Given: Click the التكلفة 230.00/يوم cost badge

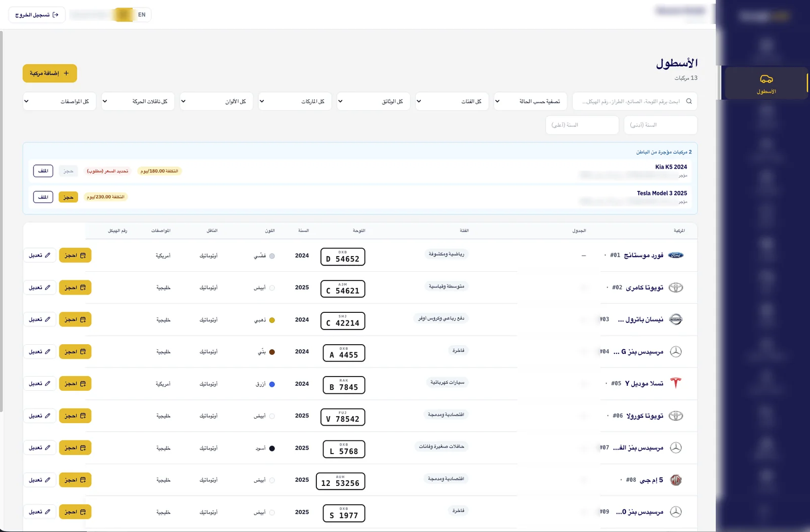Looking at the screenshot, I should 106,197.
